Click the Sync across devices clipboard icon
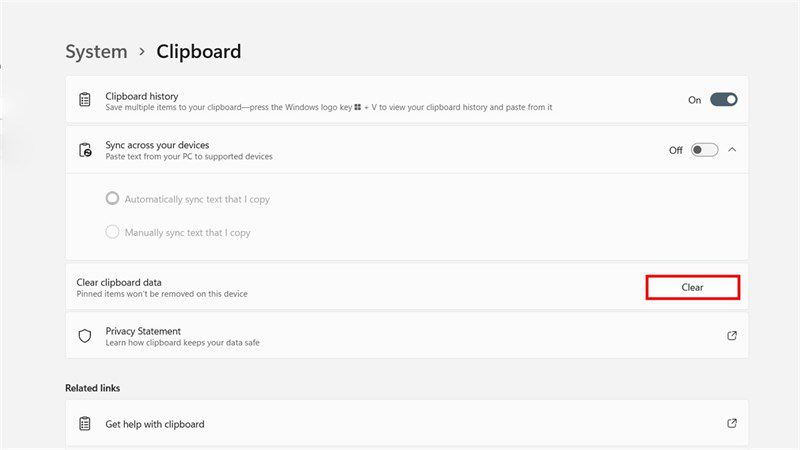 [x=85, y=150]
